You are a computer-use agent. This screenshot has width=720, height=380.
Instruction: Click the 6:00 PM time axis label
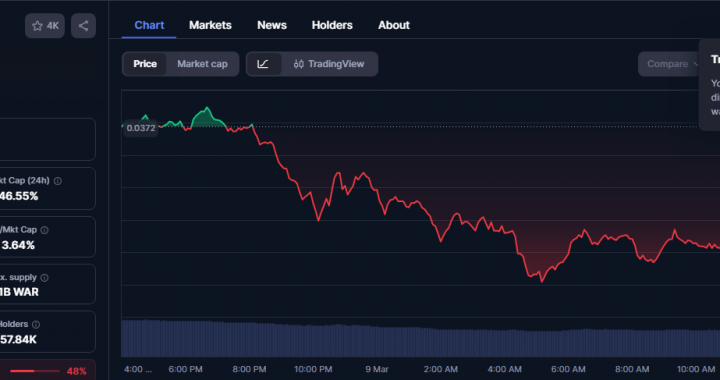tap(185, 369)
